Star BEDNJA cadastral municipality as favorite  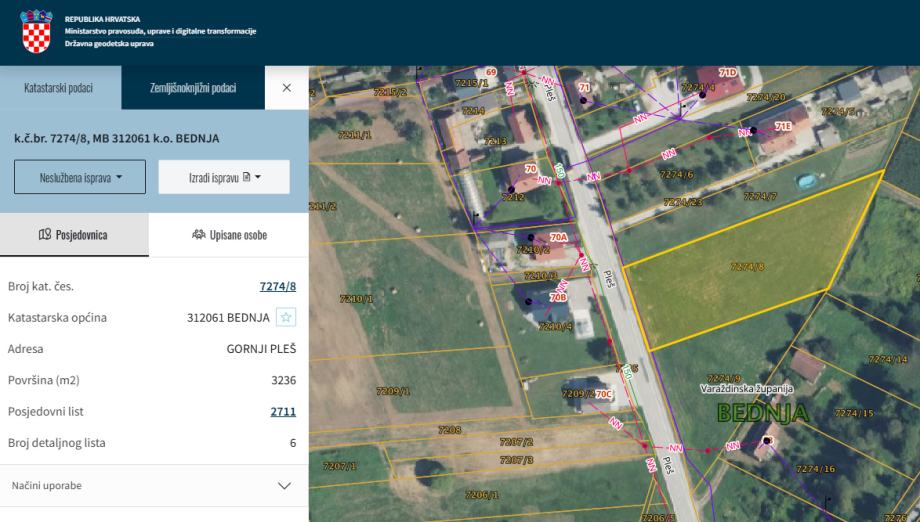(286, 318)
